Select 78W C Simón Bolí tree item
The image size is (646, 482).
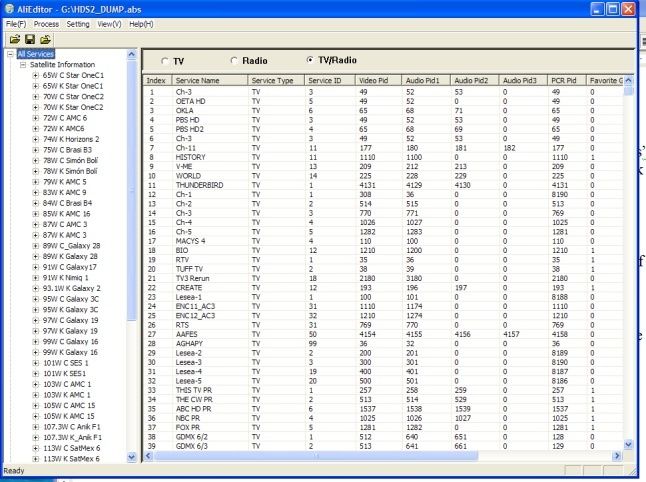[70, 161]
